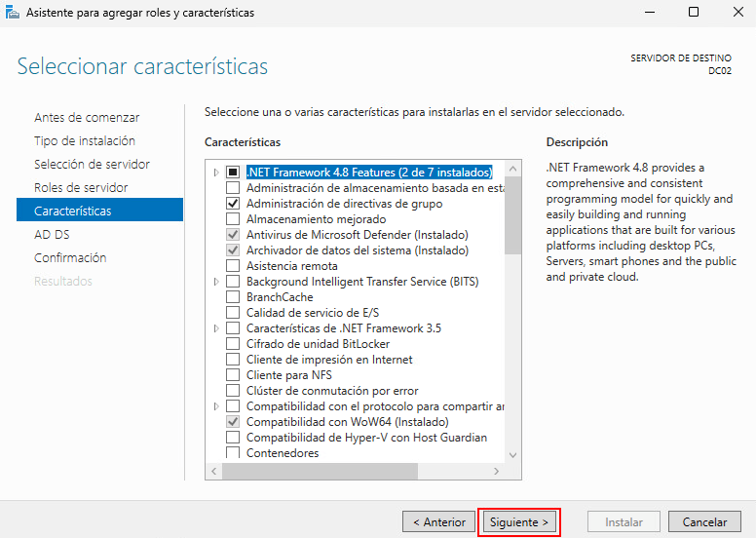The height and width of the screenshot is (538, 756).
Task: Check the BranchCache feature checkbox
Action: 233,297
